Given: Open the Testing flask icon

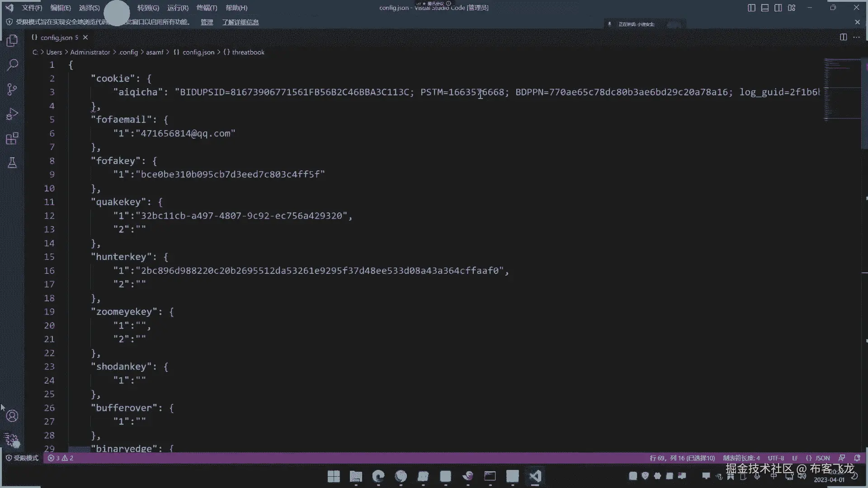Looking at the screenshot, I should [x=12, y=163].
